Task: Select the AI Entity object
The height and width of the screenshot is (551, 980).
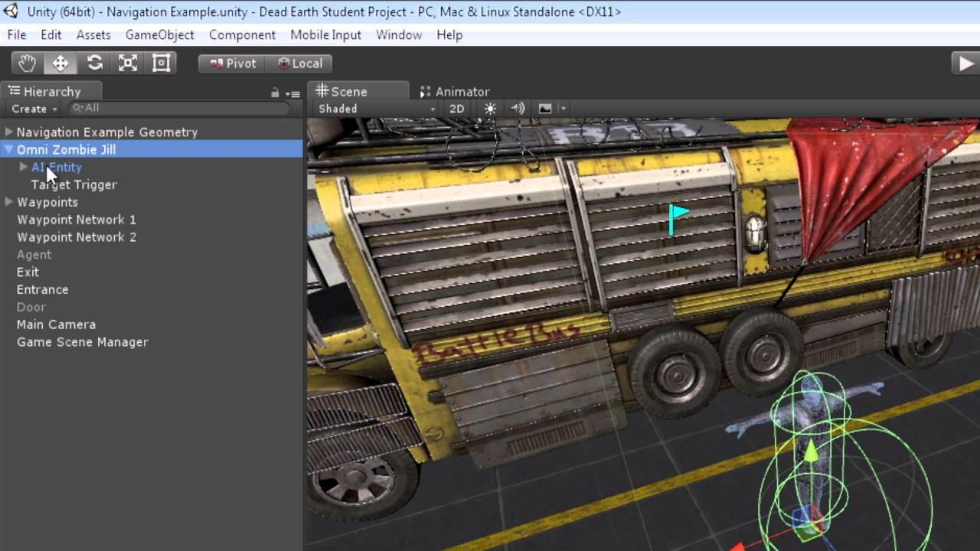Action: [56, 167]
